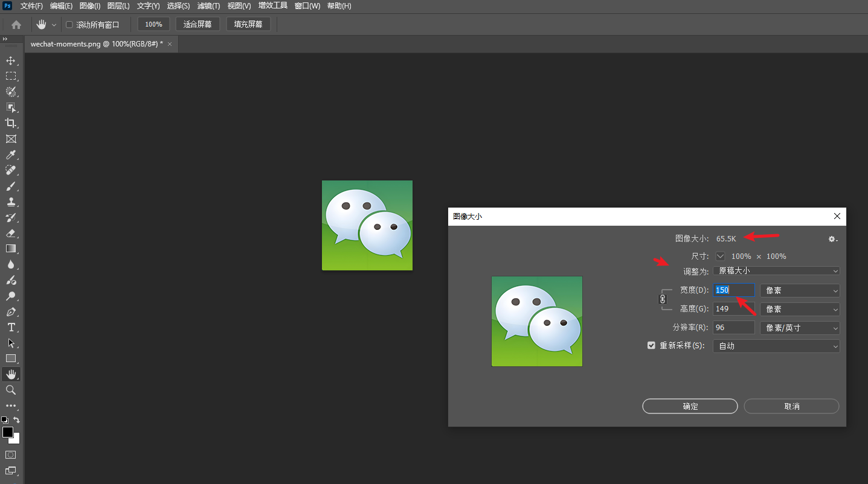Open the height unit dropdown

click(x=800, y=309)
